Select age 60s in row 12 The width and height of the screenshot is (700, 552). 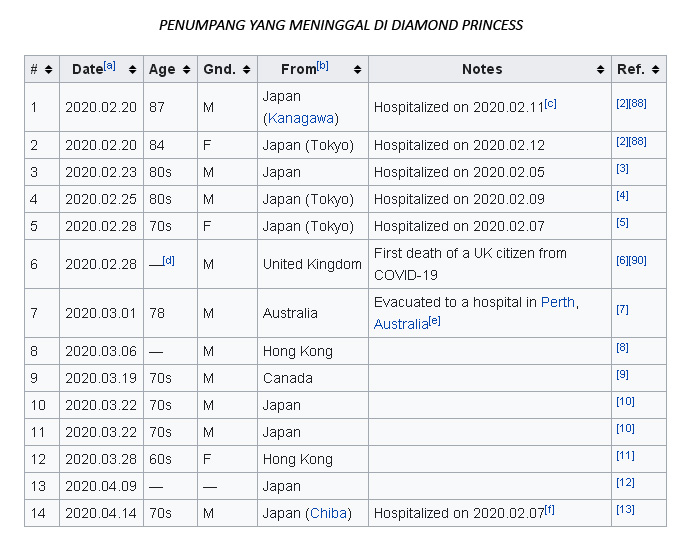160,460
